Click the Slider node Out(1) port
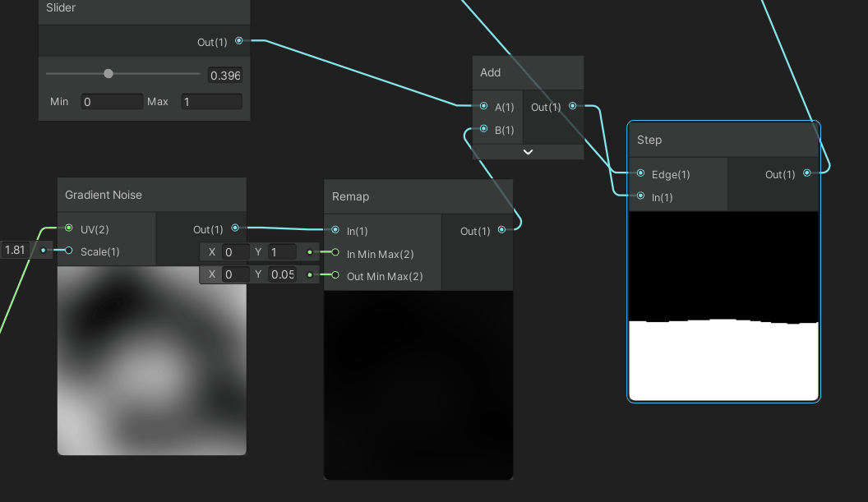Image resolution: width=868 pixels, height=502 pixels. click(x=238, y=40)
